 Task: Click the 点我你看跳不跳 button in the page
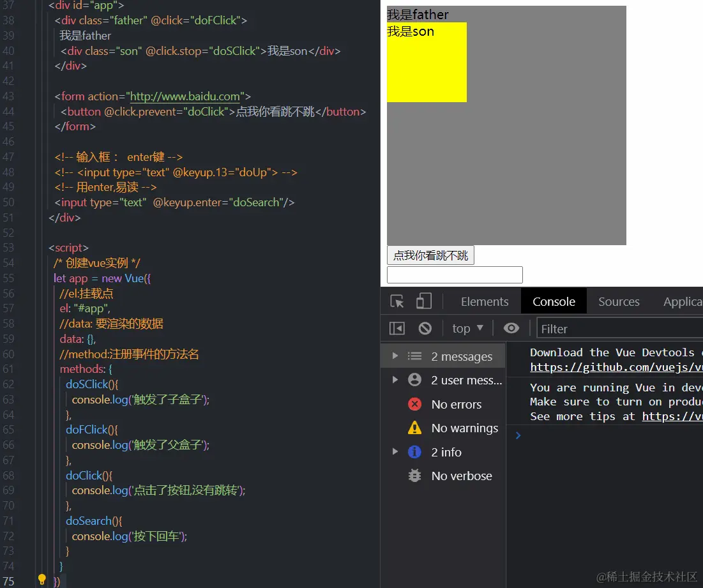pos(430,255)
